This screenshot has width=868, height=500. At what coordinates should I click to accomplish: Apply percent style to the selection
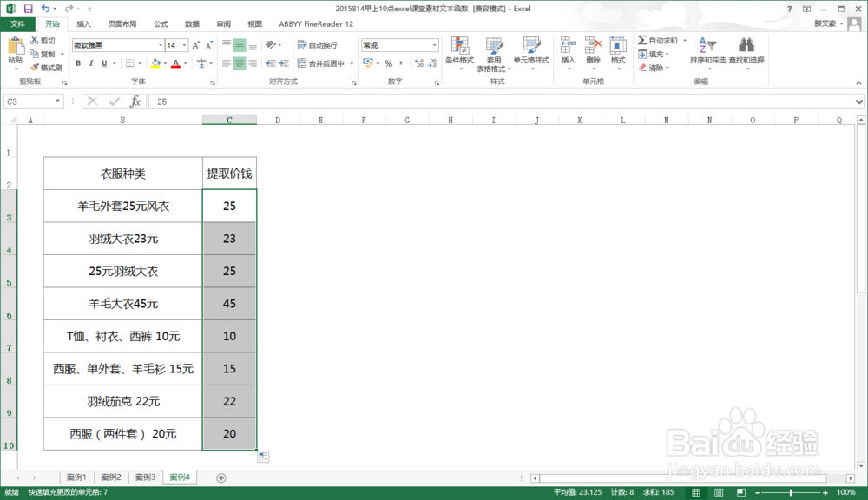pyautogui.click(x=387, y=63)
